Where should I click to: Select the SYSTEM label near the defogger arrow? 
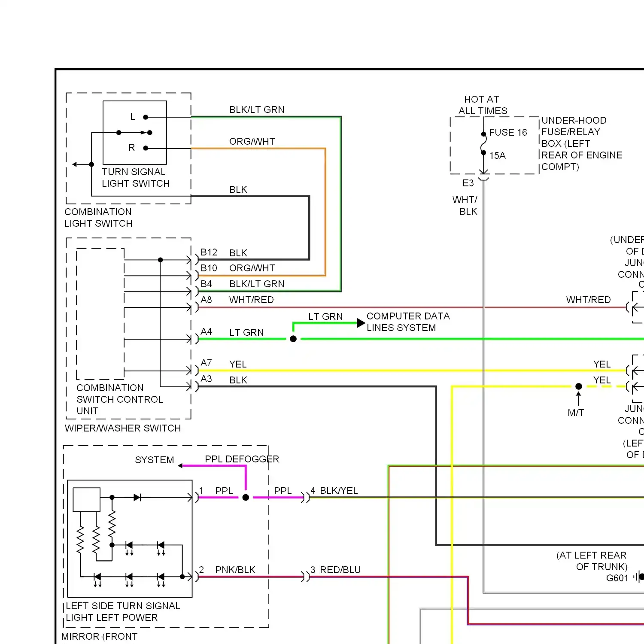[155, 460]
